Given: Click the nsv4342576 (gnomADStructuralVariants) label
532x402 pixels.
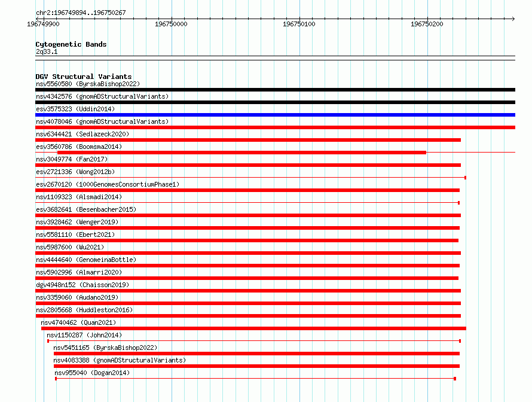Looking at the screenshot, I should pos(102,96).
